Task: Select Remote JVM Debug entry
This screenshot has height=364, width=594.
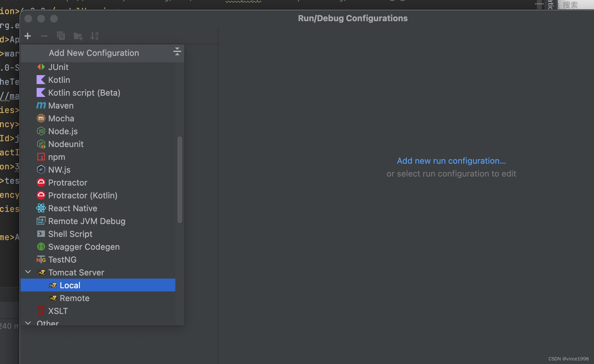Action: (x=98, y=221)
